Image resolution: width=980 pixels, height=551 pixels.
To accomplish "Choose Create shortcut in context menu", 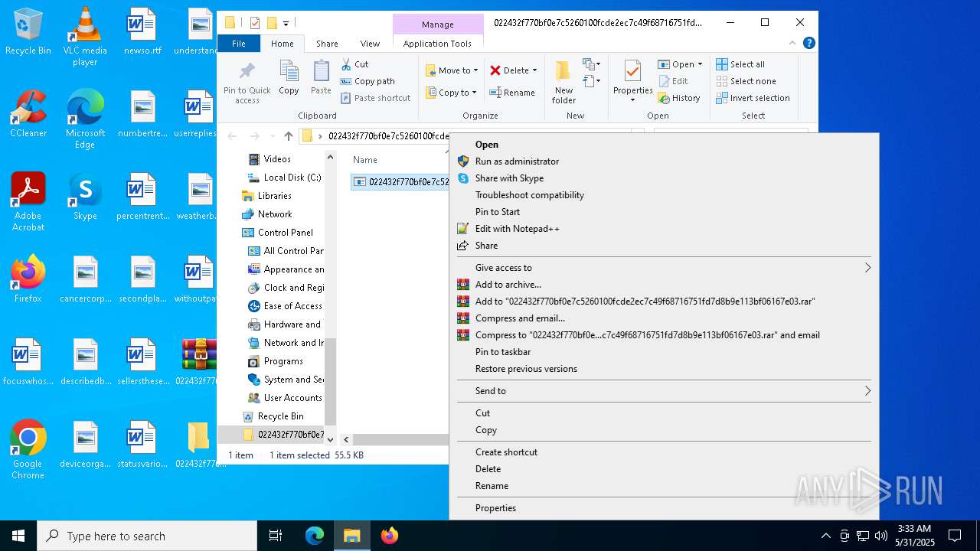I will coord(664,452).
